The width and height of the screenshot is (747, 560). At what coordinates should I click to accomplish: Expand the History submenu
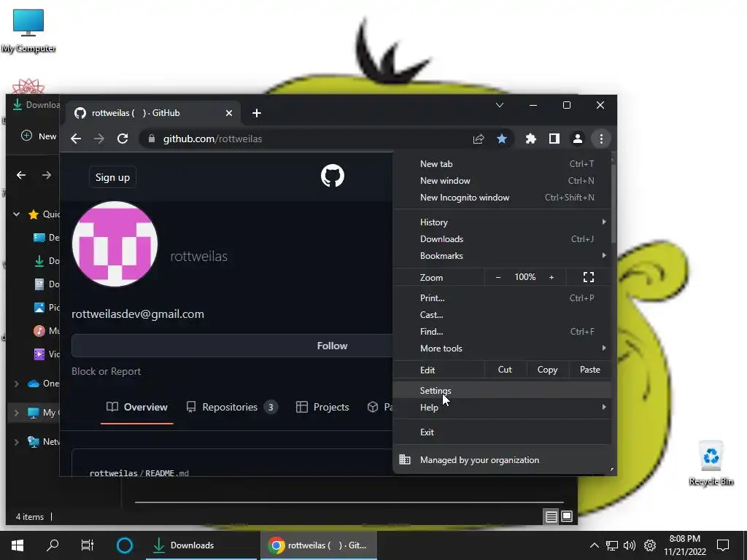[502, 222]
